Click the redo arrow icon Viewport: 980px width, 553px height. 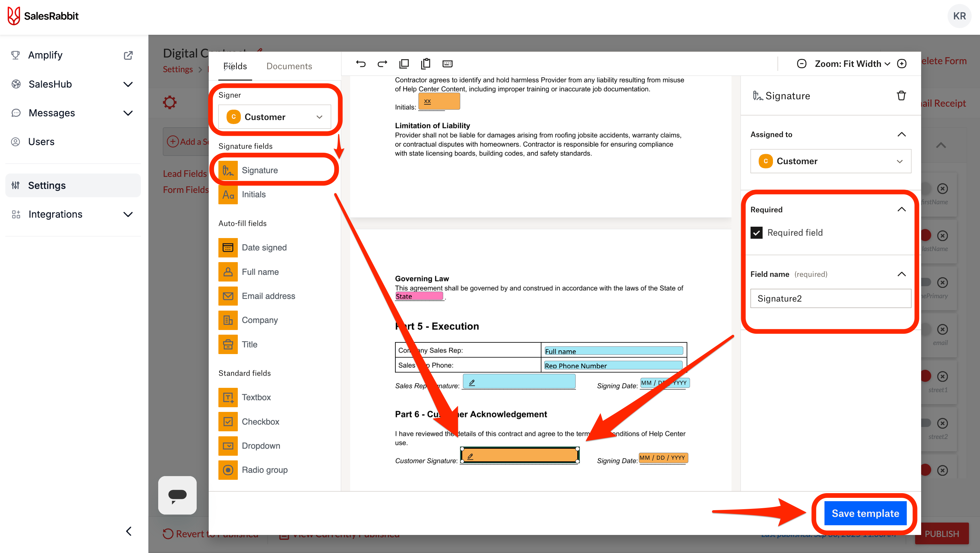(x=382, y=64)
